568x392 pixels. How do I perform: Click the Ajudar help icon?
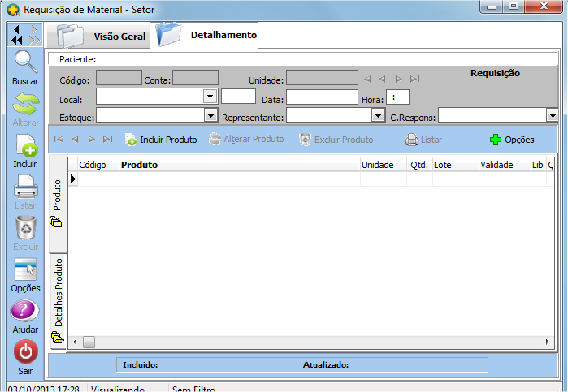pos(25,312)
